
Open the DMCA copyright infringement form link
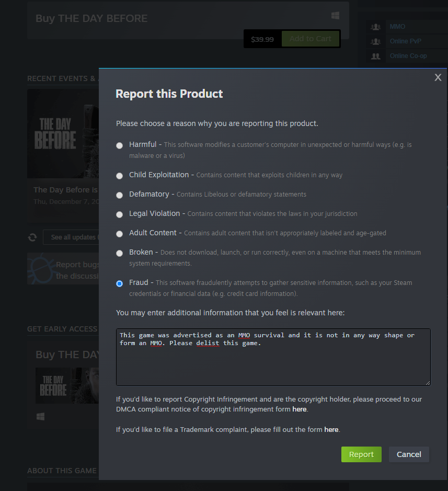[x=299, y=409]
